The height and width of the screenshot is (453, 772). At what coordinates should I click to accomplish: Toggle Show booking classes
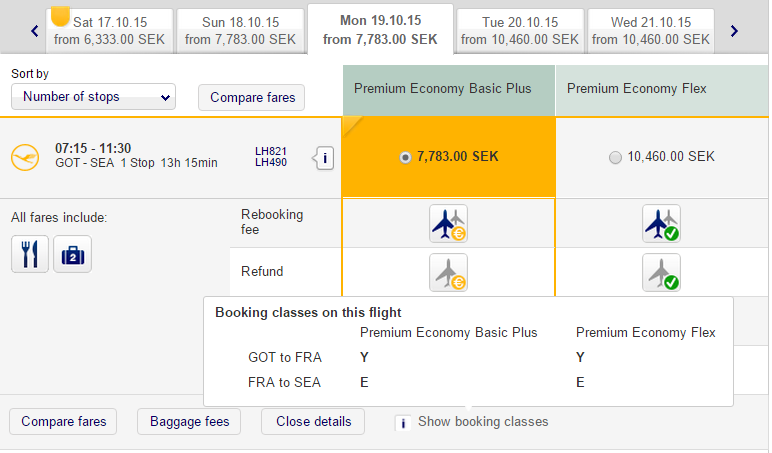(x=402, y=422)
